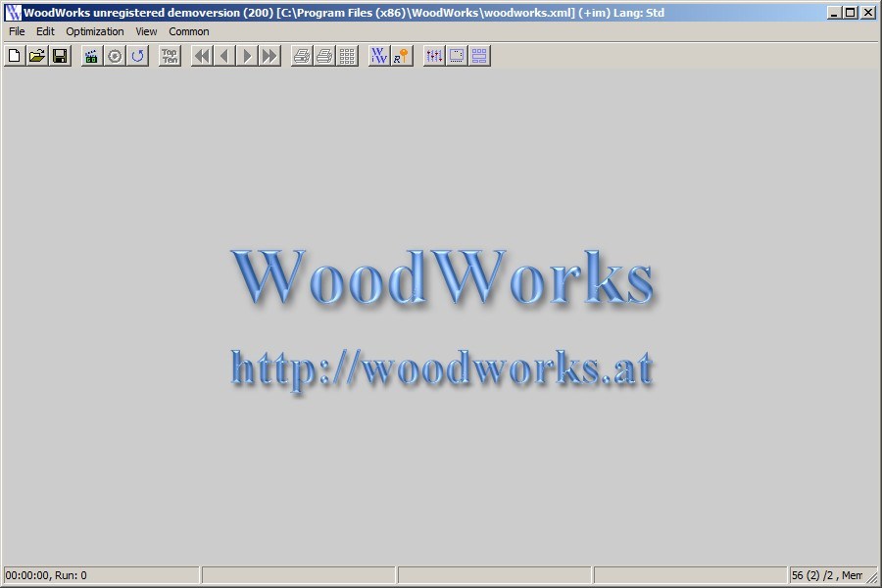The height and width of the screenshot is (588, 882).
Task: Save using the floppy disk icon
Action: tap(60, 56)
